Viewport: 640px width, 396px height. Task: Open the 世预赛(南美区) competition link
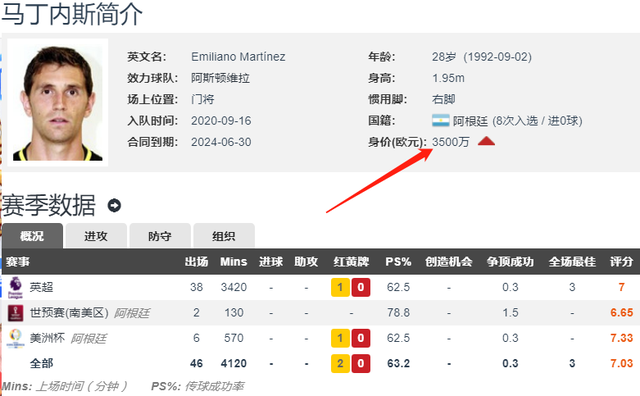(x=69, y=313)
